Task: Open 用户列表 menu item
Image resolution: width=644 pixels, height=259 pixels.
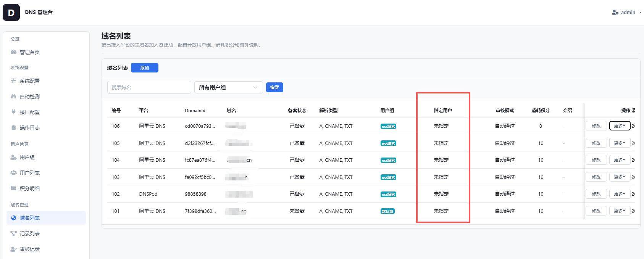Action: coord(46,173)
